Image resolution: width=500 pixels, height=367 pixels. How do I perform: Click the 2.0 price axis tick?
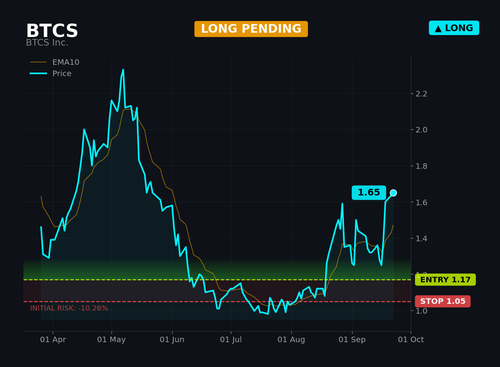coord(421,130)
